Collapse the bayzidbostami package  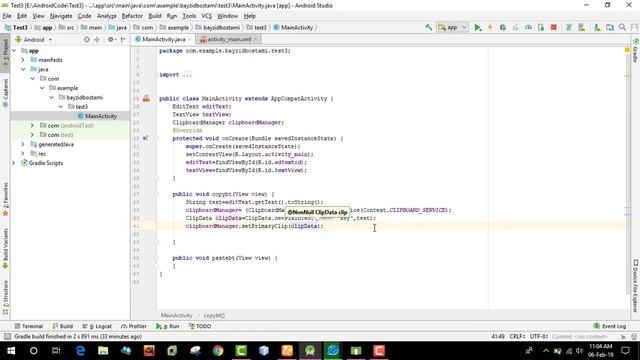51,97
